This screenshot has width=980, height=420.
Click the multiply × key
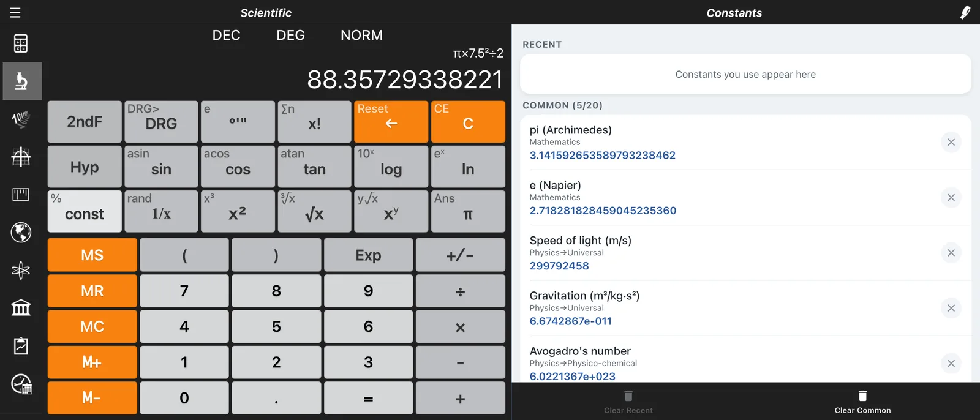click(x=461, y=326)
